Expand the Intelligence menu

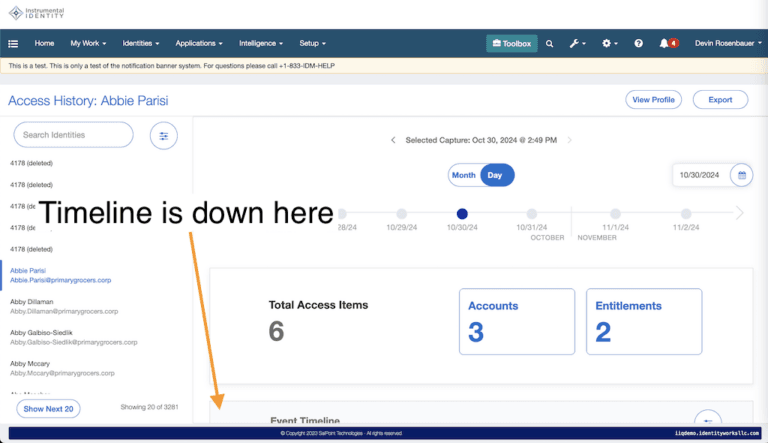coord(261,44)
